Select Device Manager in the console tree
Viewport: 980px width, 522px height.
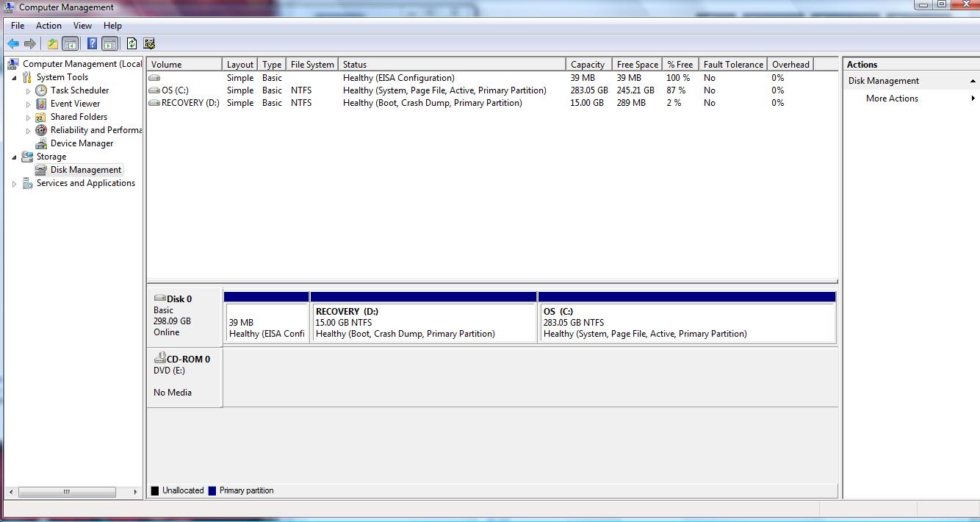coord(82,143)
